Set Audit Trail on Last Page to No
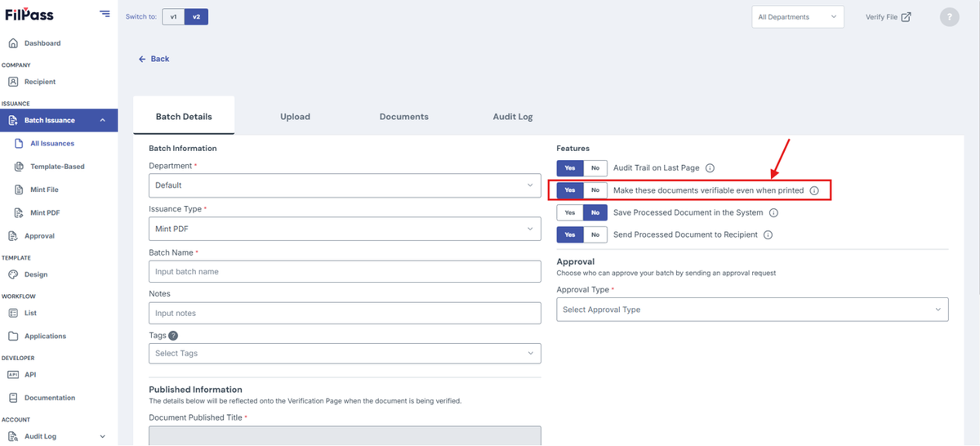This screenshot has height=446, width=980. (x=595, y=168)
